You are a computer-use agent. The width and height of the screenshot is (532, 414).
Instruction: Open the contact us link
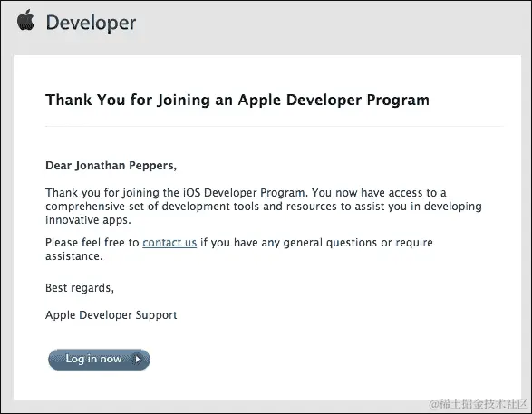[x=169, y=243]
